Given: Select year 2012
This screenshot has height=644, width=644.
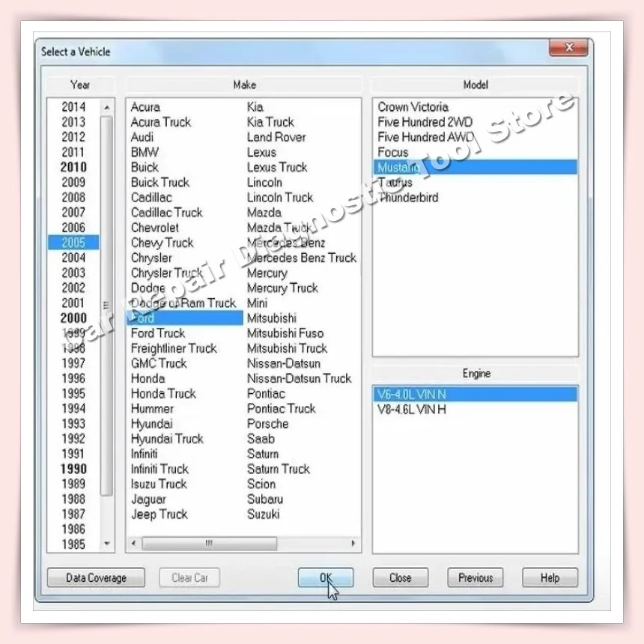Looking at the screenshot, I should [73, 137].
